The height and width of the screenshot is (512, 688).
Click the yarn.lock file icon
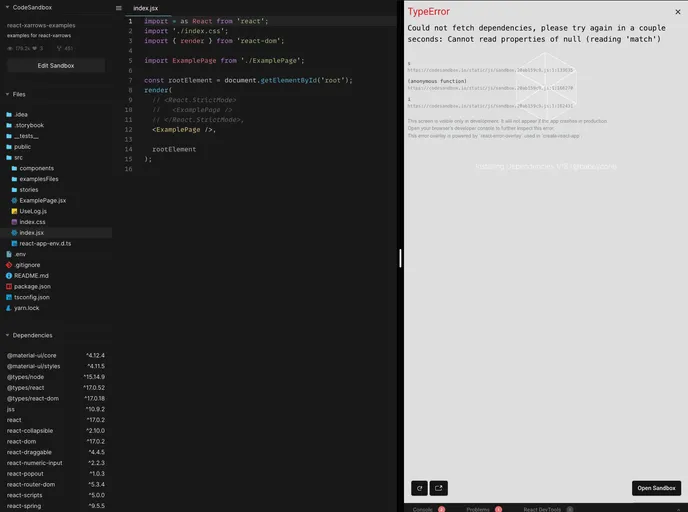9,308
